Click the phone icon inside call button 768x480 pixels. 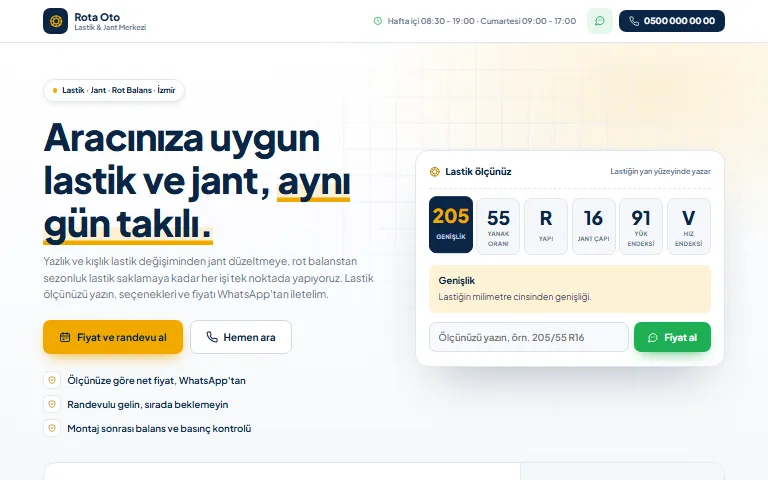(x=634, y=21)
